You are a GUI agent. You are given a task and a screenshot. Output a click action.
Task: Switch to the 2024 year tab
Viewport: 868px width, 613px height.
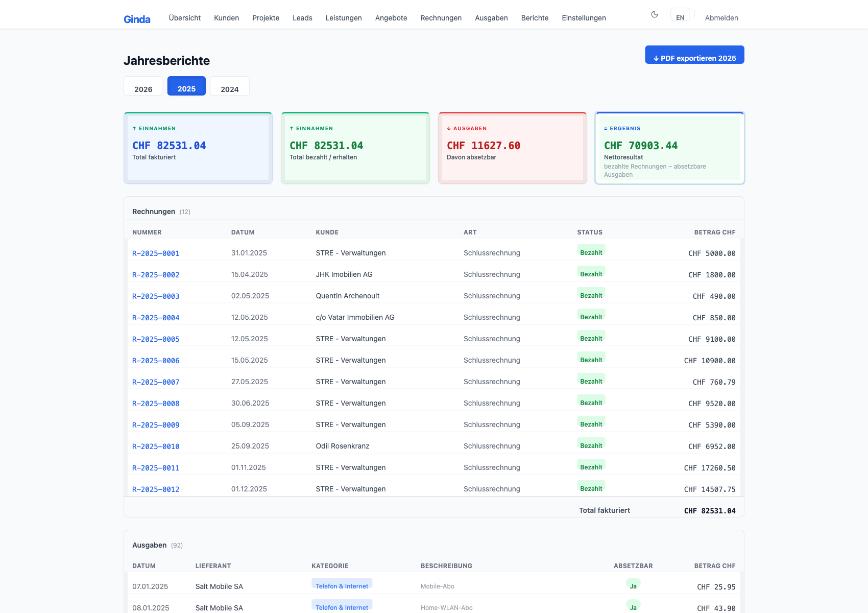click(230, 86)
